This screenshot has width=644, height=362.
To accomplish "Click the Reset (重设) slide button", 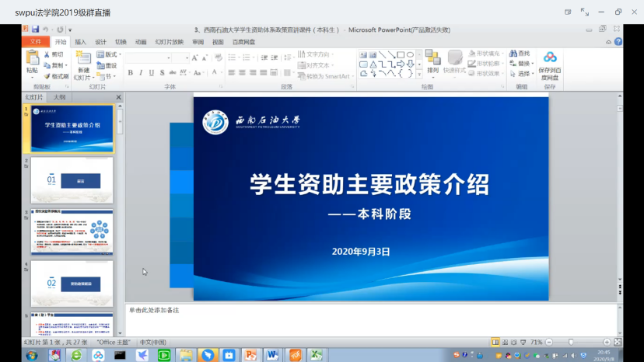I will (x=108, y=65).
